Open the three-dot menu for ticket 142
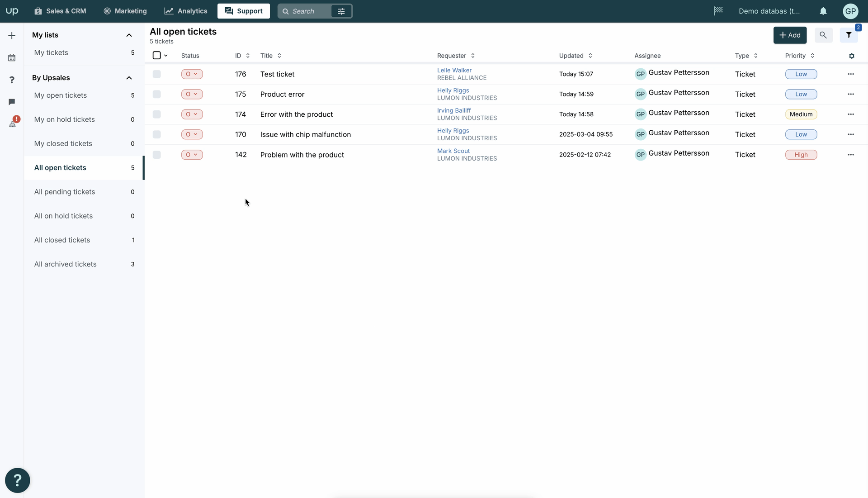This screenshot has height=498, width=868. coord(851,154)
